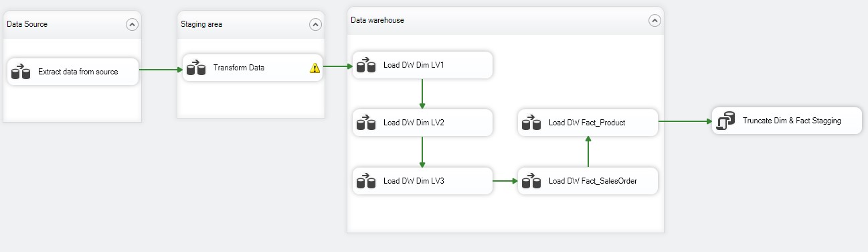This screenshot has width=868, height=252.
Task: Collapse the Staging area container
Action: click(315, 24)
